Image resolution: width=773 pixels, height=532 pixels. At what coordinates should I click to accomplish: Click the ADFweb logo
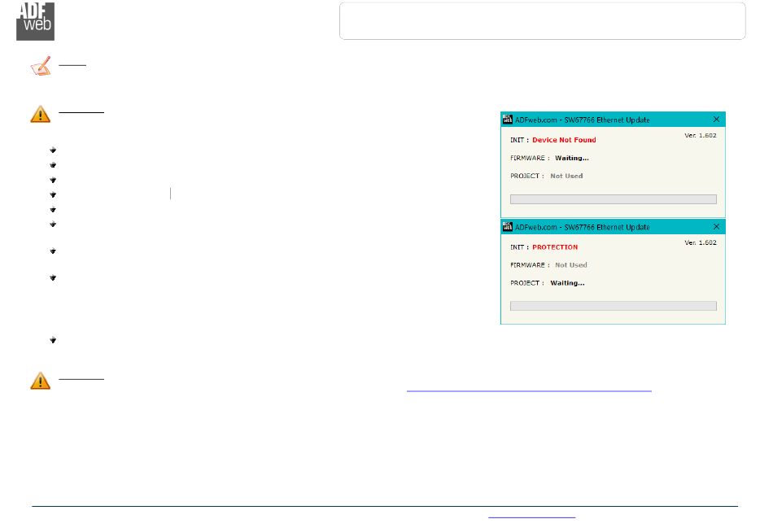tap(36, 21)
